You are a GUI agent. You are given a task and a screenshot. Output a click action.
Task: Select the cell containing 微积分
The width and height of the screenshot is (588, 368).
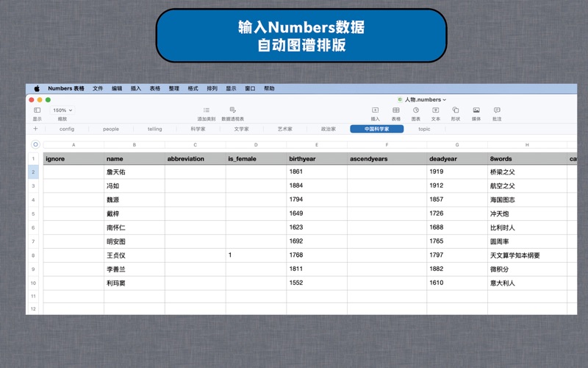pos(527,269)
